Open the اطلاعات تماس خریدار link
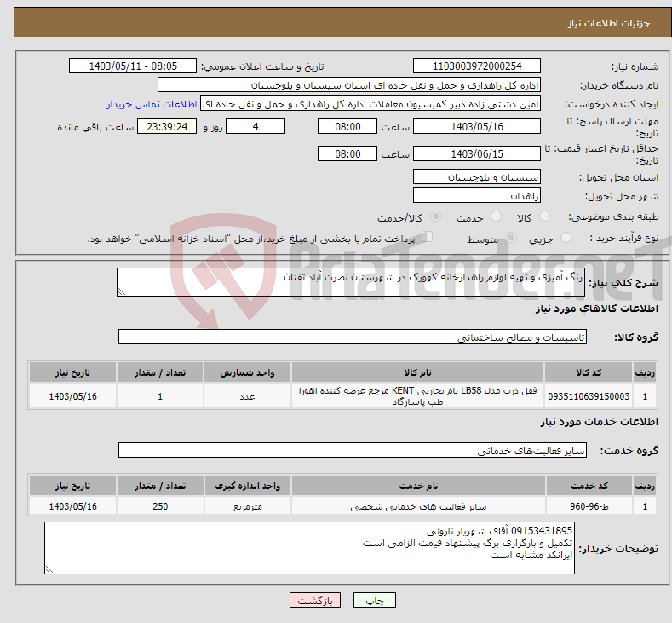This screenshot has width=672, height=623. pyautogui.click(x=152, y=104)
